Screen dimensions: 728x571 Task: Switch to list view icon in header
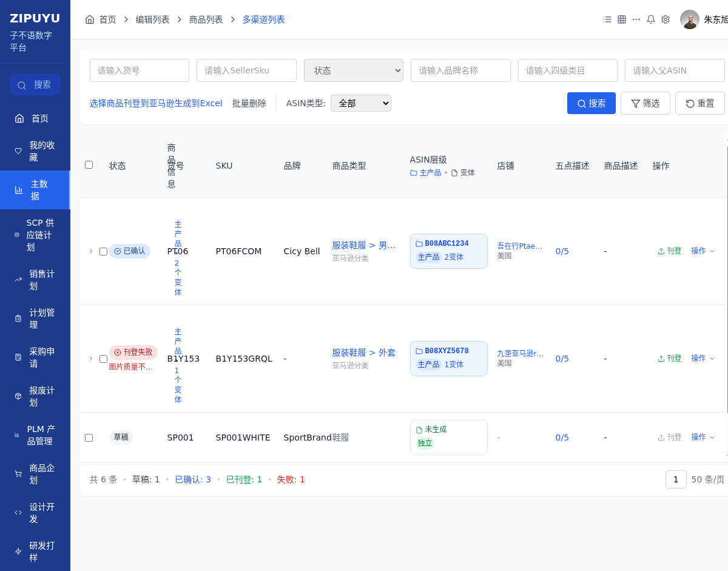coord(607,19)
